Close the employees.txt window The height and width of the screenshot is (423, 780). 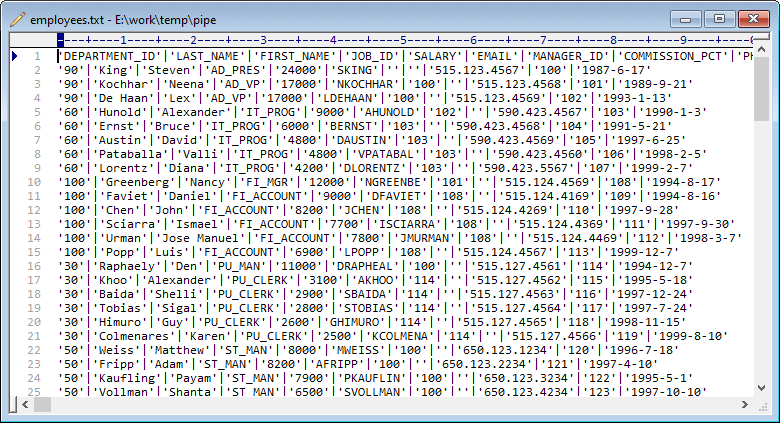point(751,18)
